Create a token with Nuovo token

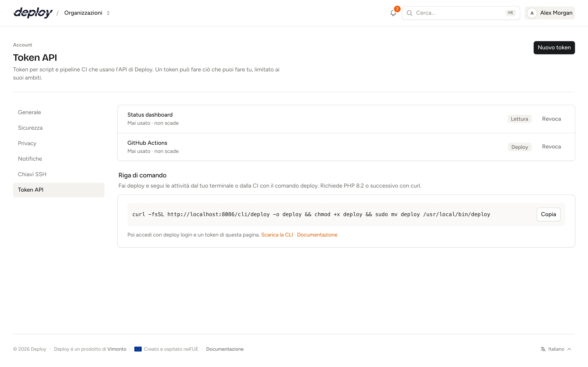[x=554, y=48]
